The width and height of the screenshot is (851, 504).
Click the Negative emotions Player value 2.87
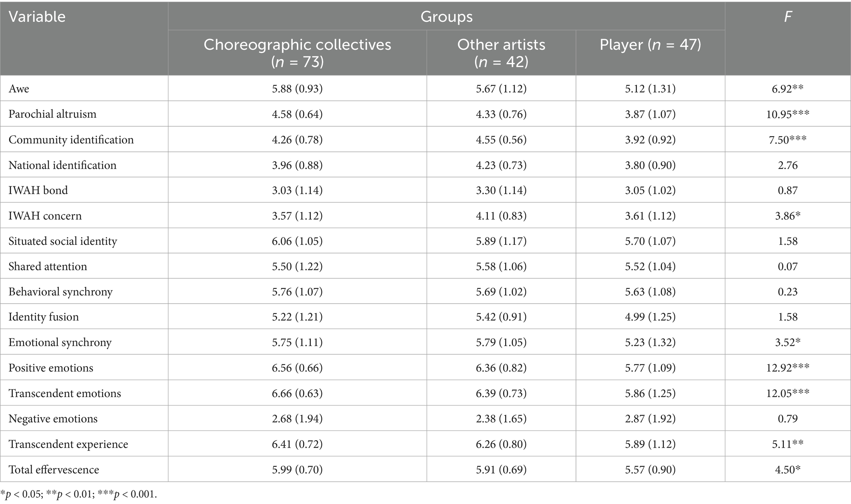(650, 419)
